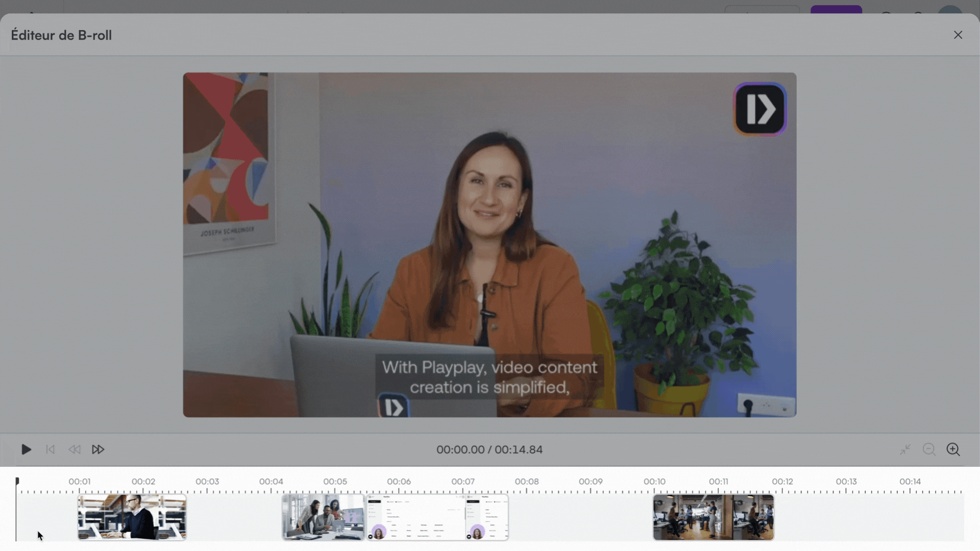Close the Éditeur de B-roll dialog
The height and width of the screenshot is (551, 980).
click(x=958, y=35)
